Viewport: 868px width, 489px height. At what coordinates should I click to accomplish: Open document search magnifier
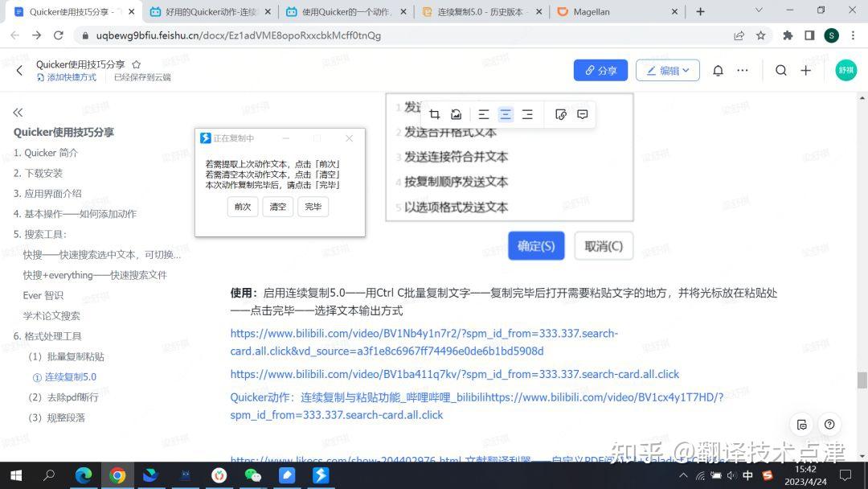(x=781, y=70)
